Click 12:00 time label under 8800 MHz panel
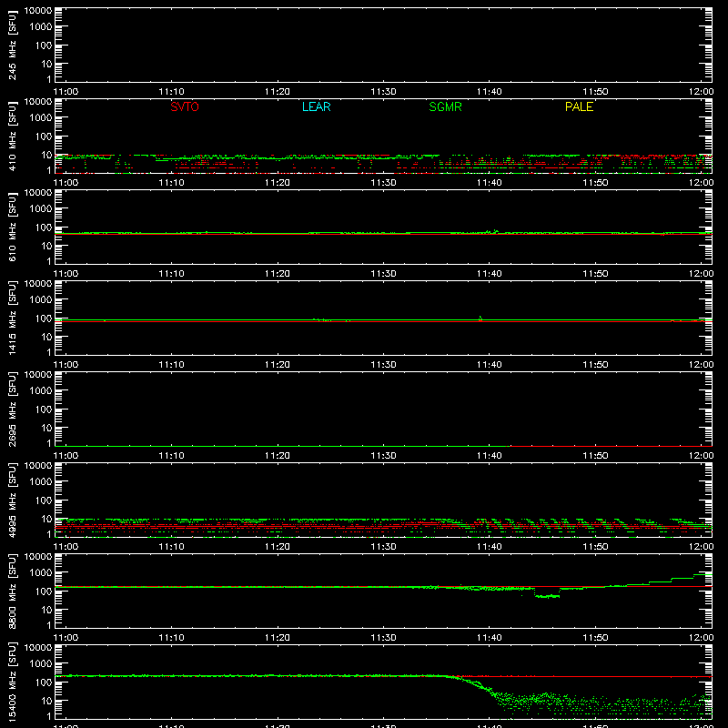Viewport: 728px width, 728px height. click(701, 638)
